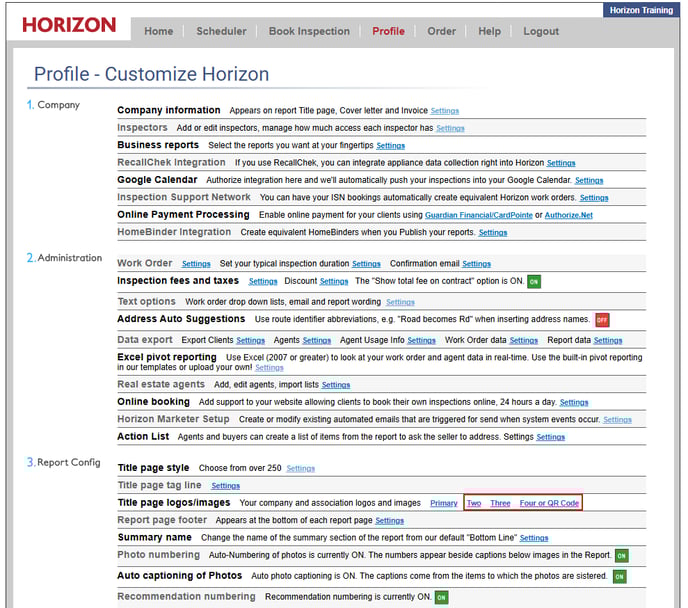Image resolution: width=688 pixels, height=608 pixels.
Task: Toggle the Show total fee on contract switch
Action: (x=534, y=282)
